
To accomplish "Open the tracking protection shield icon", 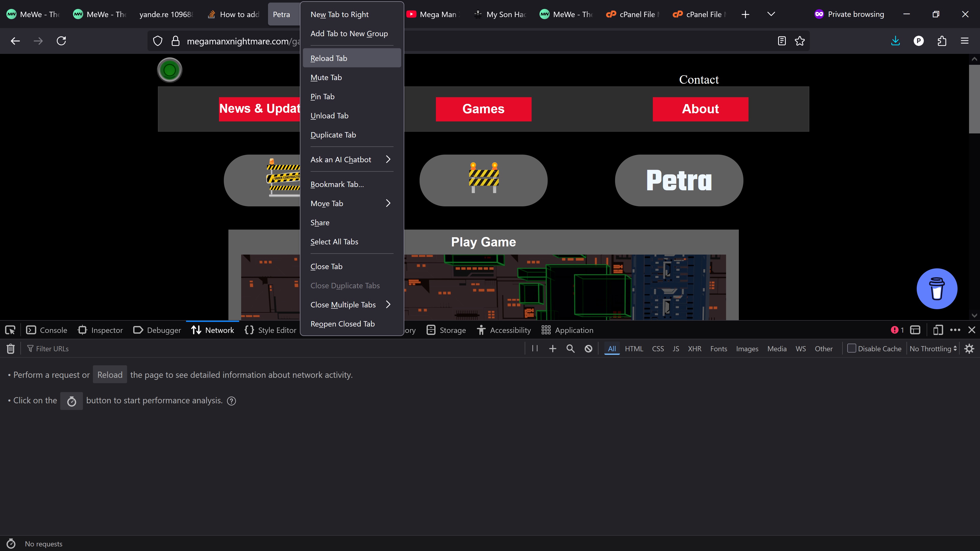I will [x=157, y=41].
